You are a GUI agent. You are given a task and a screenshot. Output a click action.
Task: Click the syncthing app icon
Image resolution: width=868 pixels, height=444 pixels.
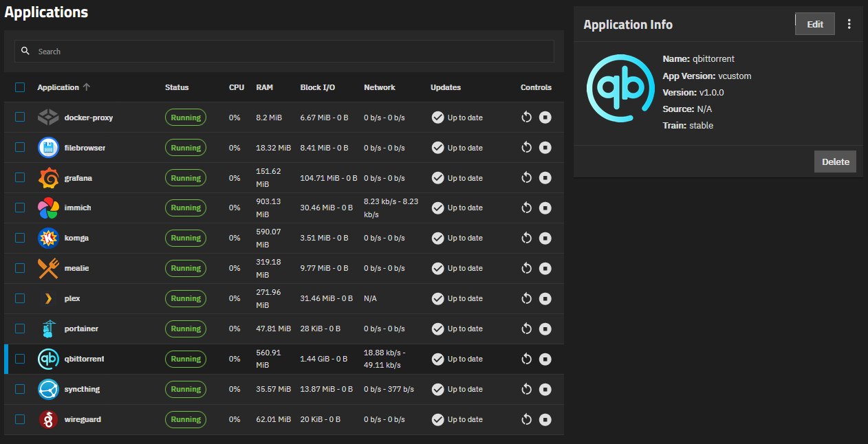48,389
